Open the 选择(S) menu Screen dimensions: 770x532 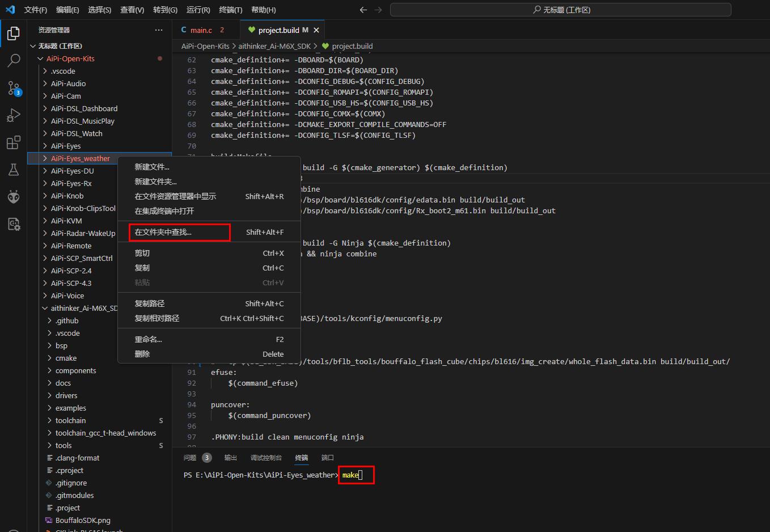100,10
